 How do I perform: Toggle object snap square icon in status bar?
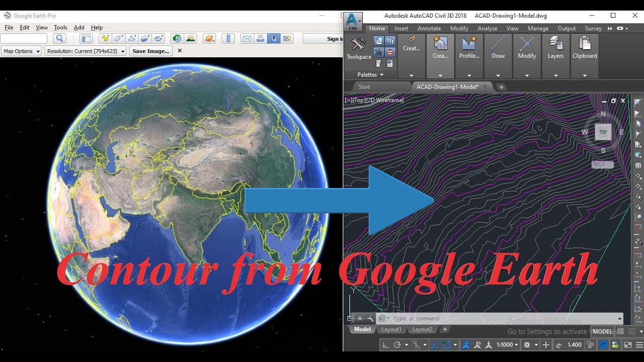[446, 345]
